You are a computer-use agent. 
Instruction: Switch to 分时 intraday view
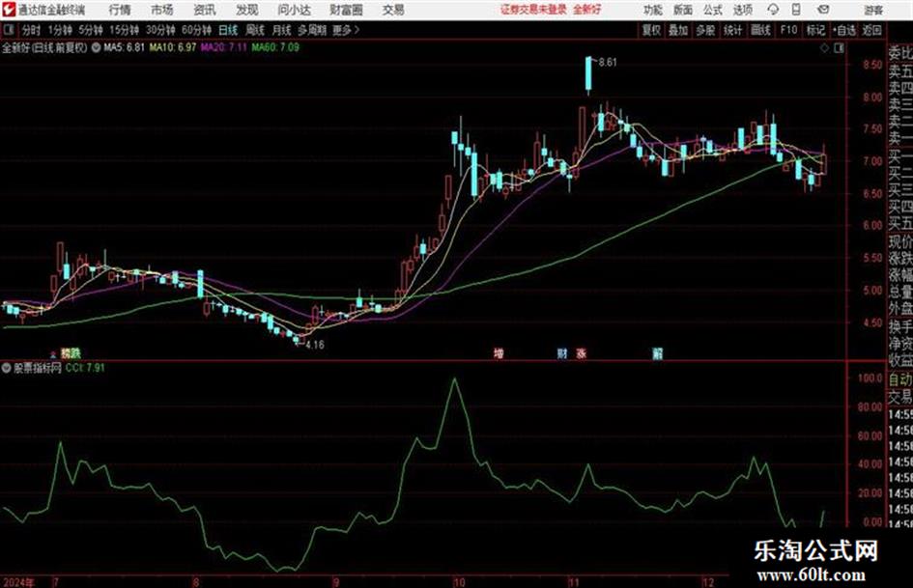pyautogui.click(x=32, y=30)
